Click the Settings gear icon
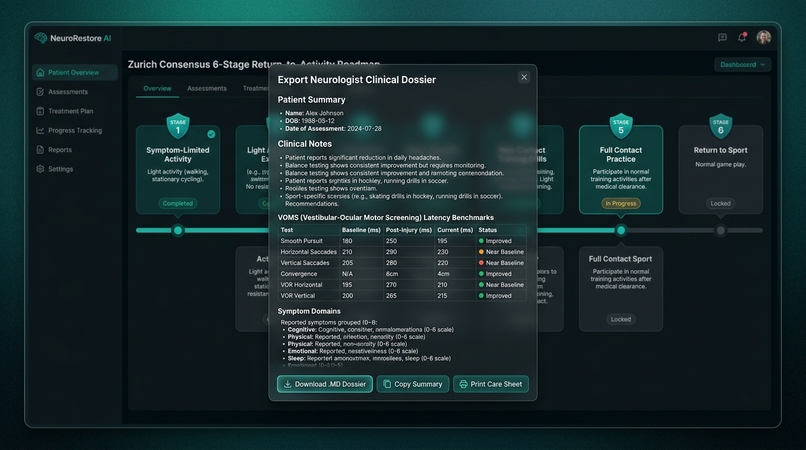806x450 pixels. pyautogui.click(x=40, y=169)
